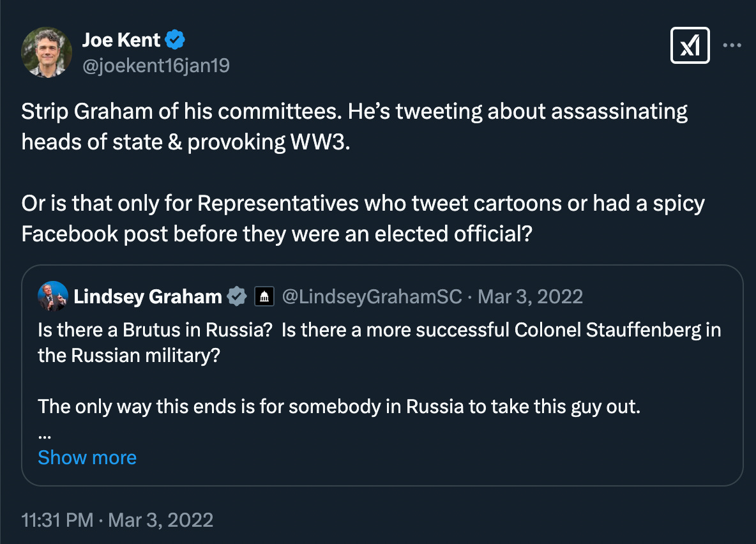This screenshot has height=544, width=756.
Task: Expand quoted tweet with Show more
Action: coord(87,457)
